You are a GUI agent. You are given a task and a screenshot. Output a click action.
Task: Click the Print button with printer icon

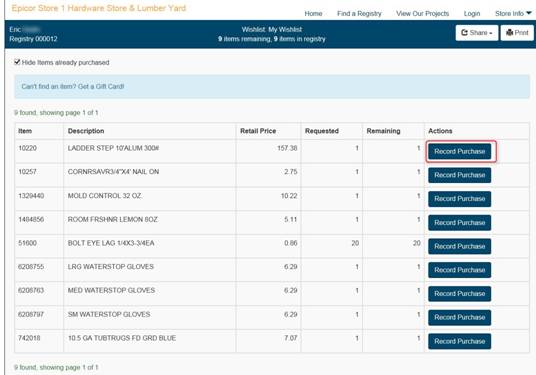tap(517, 33)
